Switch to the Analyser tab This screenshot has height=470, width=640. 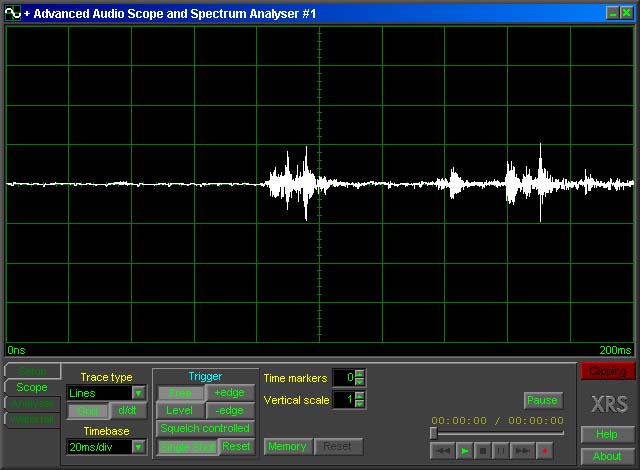(33, 403)
